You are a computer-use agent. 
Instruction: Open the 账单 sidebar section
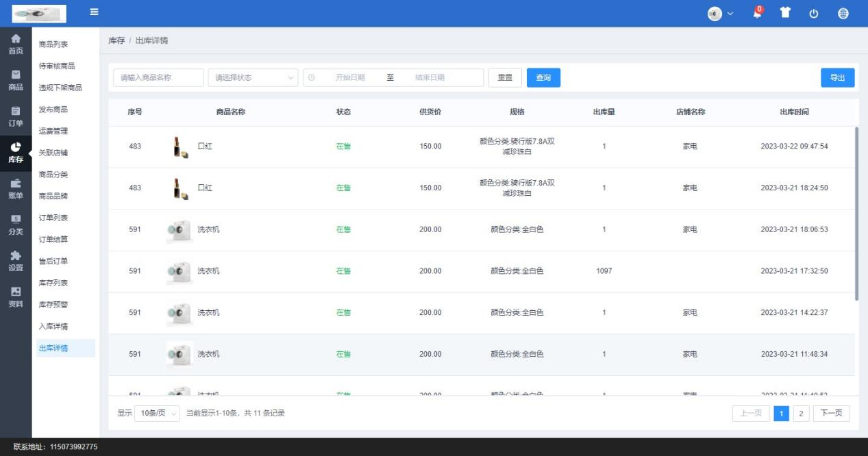(x=15, y=189)
